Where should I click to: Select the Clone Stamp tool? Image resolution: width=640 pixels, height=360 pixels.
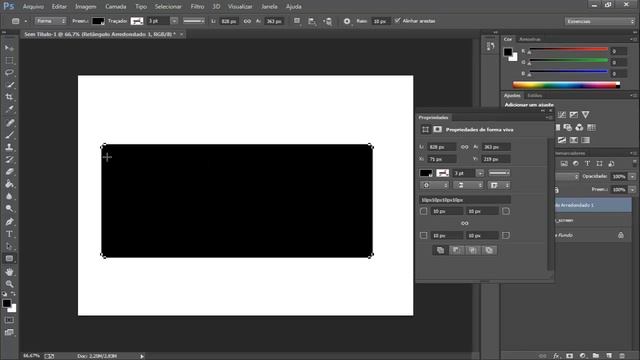pyautogui.click(x=9, y=147)
